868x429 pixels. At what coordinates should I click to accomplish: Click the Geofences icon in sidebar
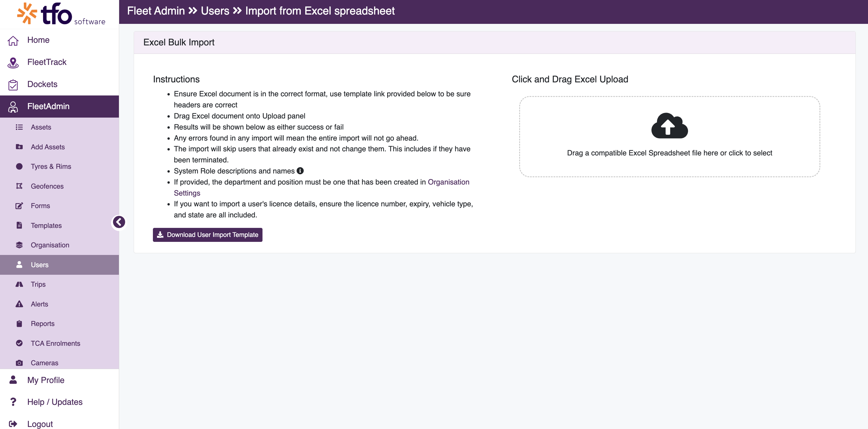point(19,186)
